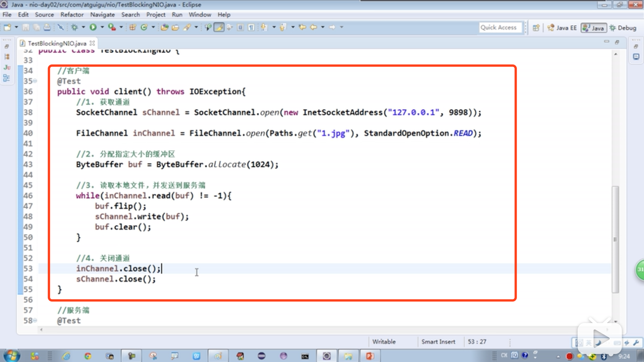Switch to the Java perspective
This screenshot has width=644, height=362.
594,27
